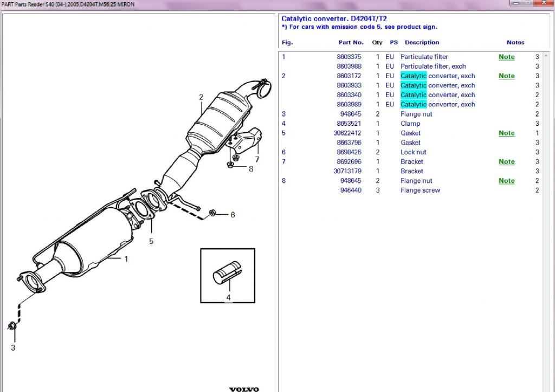Click callout number 6 in the exhaust diagram
Image resolution: width=555 pixels, height=392 pixels.
coord(233,215)
